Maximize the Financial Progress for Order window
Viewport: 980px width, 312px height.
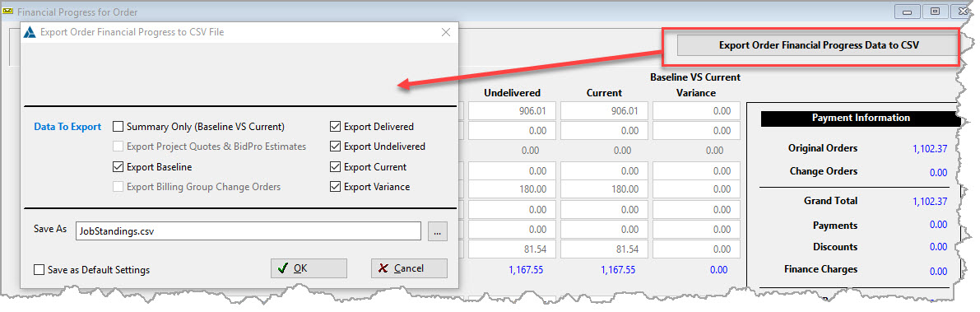click(936, 12)
